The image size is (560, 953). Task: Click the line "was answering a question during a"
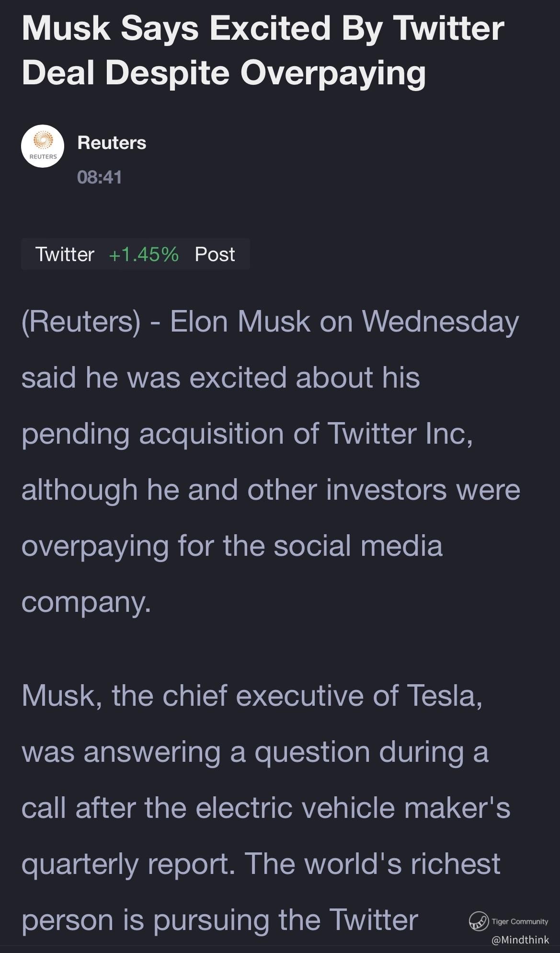(255, 751)
